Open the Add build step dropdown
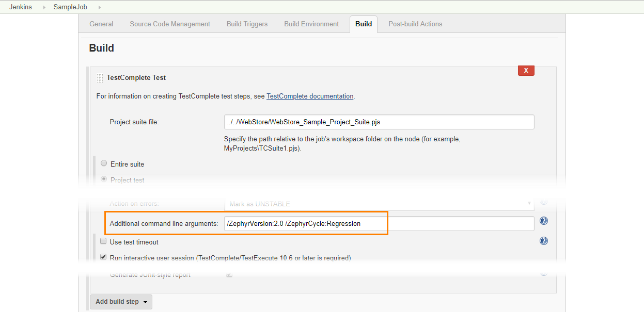The image size is (644, 312). click(121, 302)
